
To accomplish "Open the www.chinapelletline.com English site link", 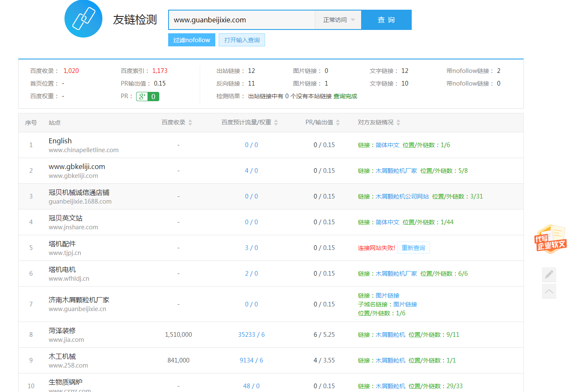I will click(60, 141).
